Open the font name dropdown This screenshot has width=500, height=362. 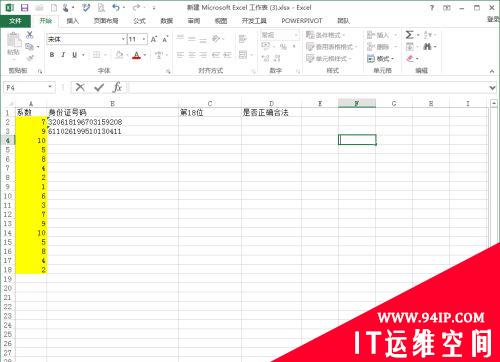(123, 39)
